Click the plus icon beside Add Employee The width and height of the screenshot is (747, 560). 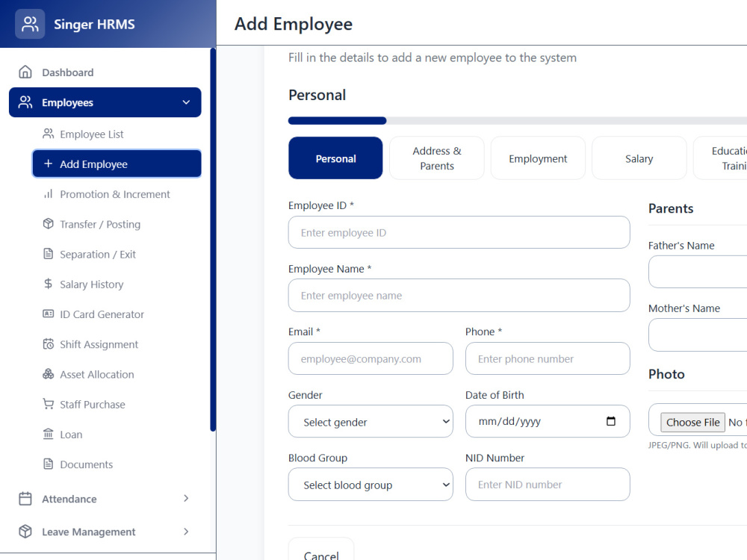point(48,164)
